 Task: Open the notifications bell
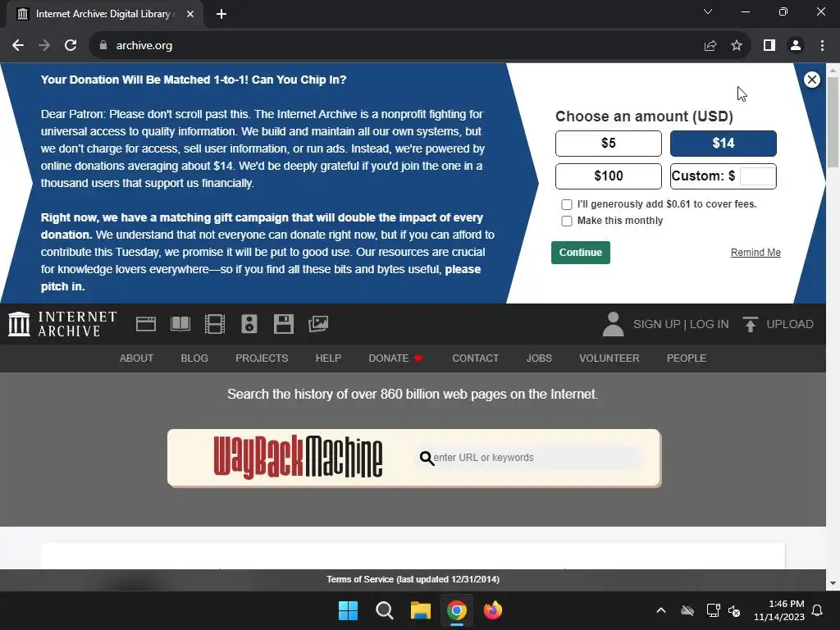[x=818, y=610]
